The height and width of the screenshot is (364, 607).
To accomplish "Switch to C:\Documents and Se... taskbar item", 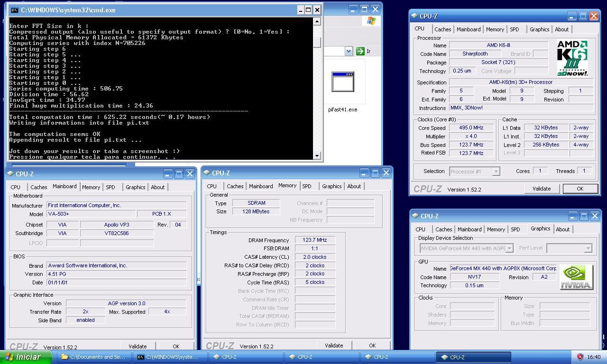I will tap(94, 357).
